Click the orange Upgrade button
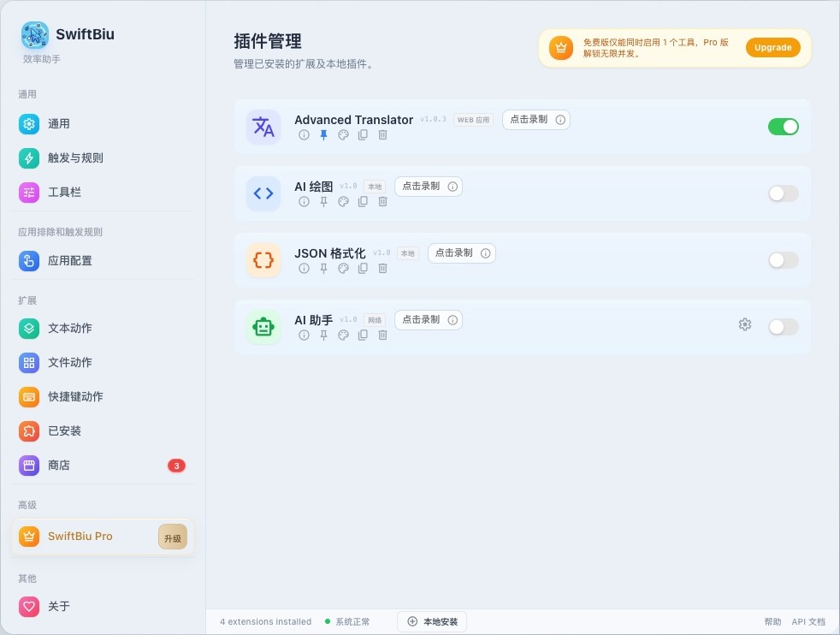The height and width of the screenshot is (635, 840). 773,47
